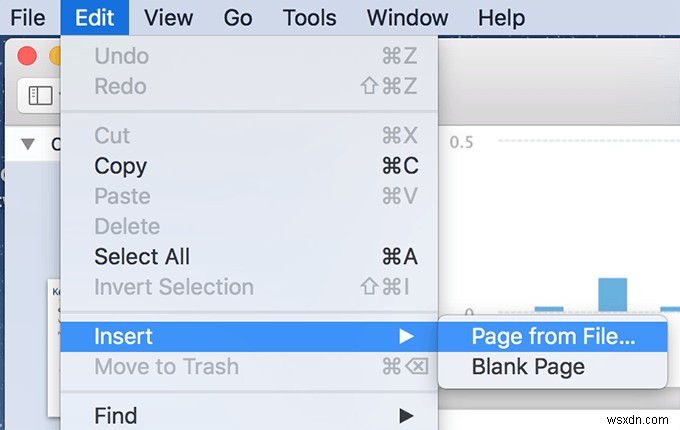The image size is (680, 430).
Task: Click the Undo menu item
Action: coord(121,56)
